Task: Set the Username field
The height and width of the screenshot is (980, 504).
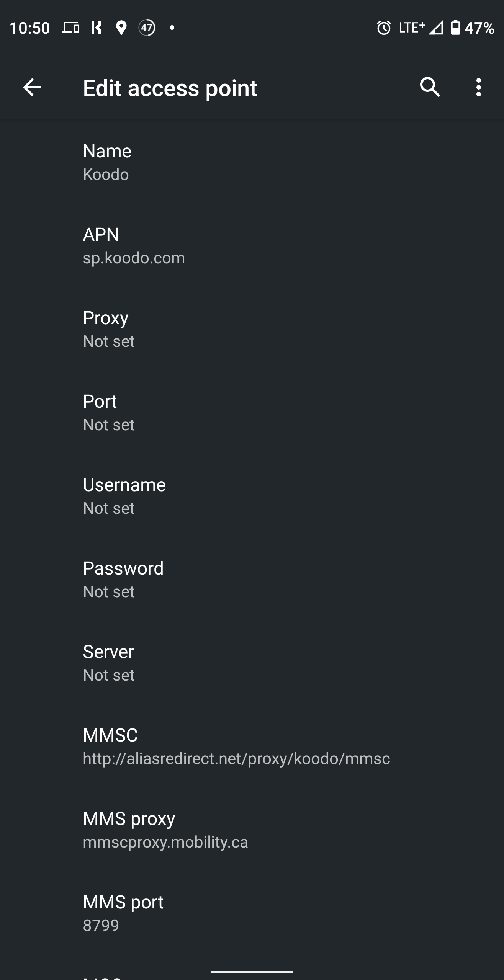Action: 252,496
